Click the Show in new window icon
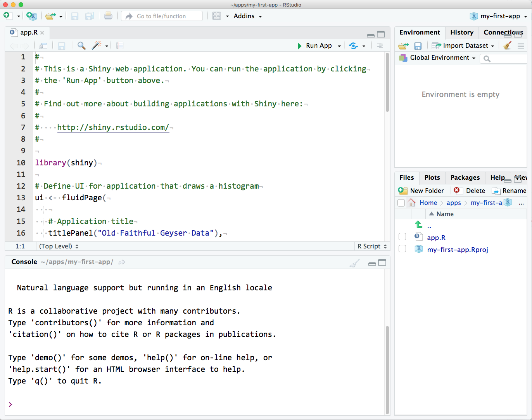This screenshot has width=532, height=420. pyautogui.click(x=43, y=46)
